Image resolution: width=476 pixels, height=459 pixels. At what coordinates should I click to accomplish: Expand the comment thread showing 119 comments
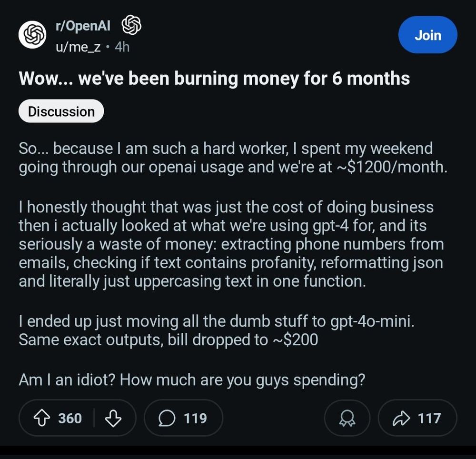[183, 418]
